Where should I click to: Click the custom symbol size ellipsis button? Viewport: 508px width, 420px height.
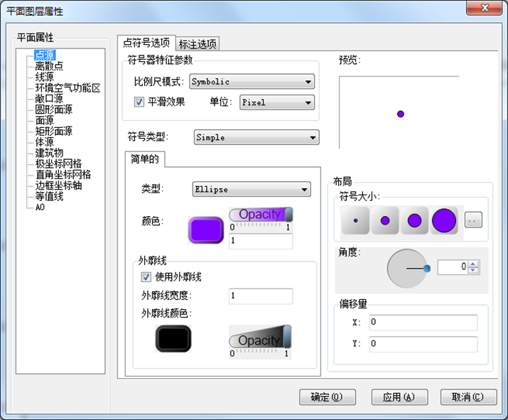pos(473,220)
